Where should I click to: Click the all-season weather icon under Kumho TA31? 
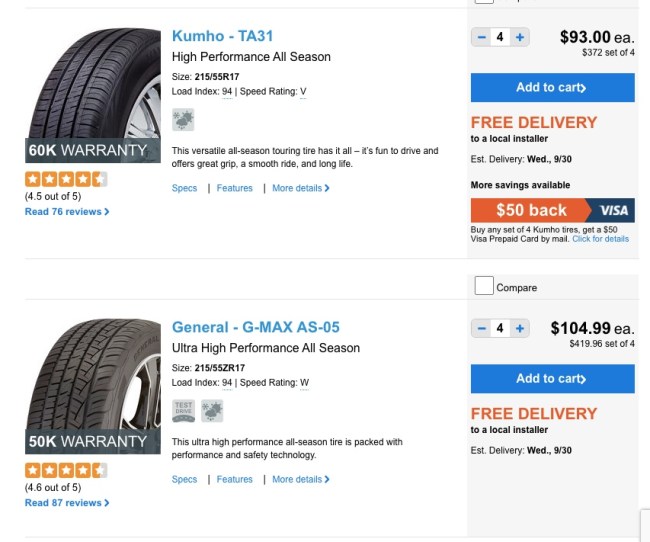183,120
